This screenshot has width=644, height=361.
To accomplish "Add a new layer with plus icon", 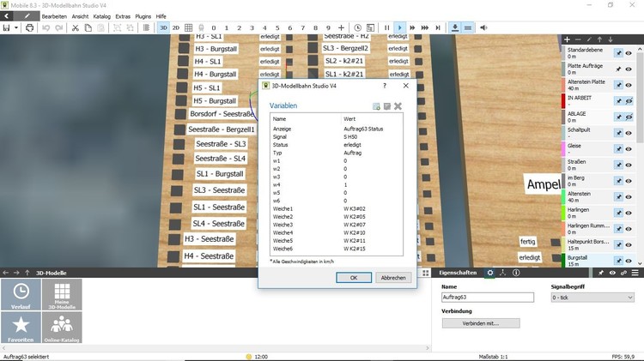I will [x=568, y=39].
